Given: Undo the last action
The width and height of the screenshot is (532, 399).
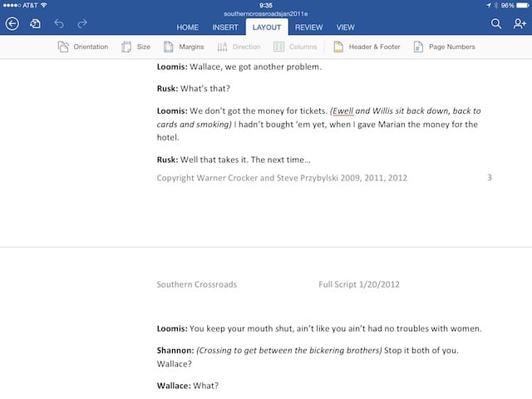Looking at the screenshot, I should tap(59, 24).
